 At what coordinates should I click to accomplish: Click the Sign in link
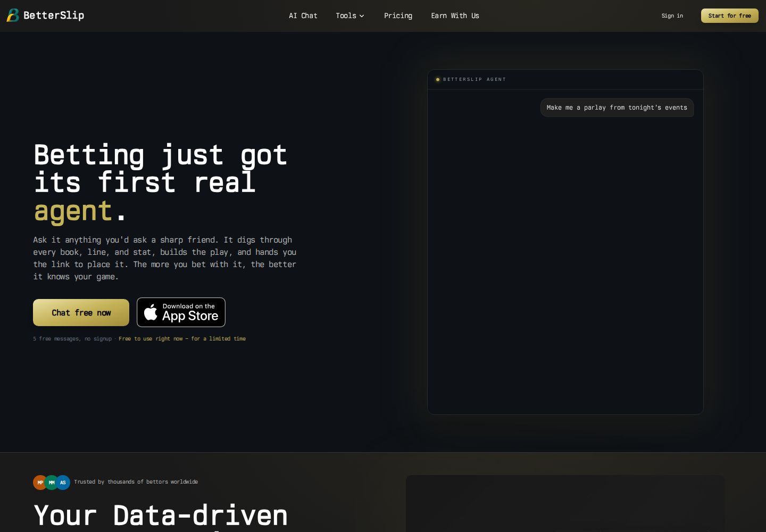click(x=672, y=16)
